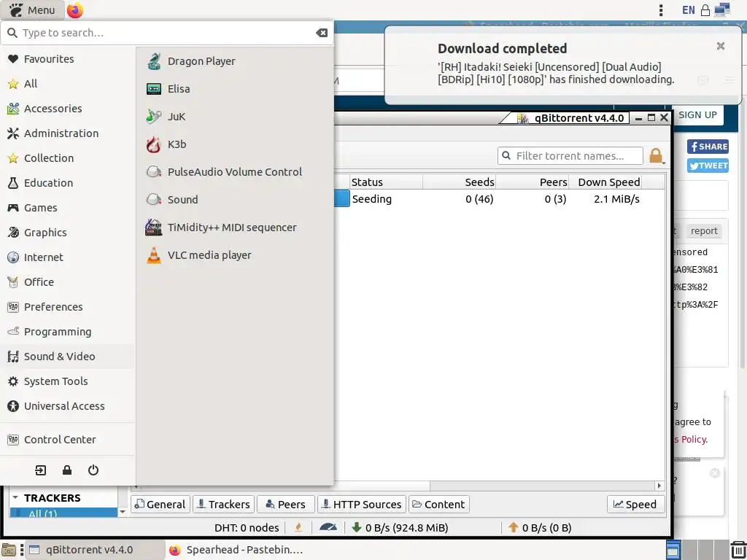Screen dimensions: 747x560
Task: Click the Type to search field
Action: coord(167,33)
